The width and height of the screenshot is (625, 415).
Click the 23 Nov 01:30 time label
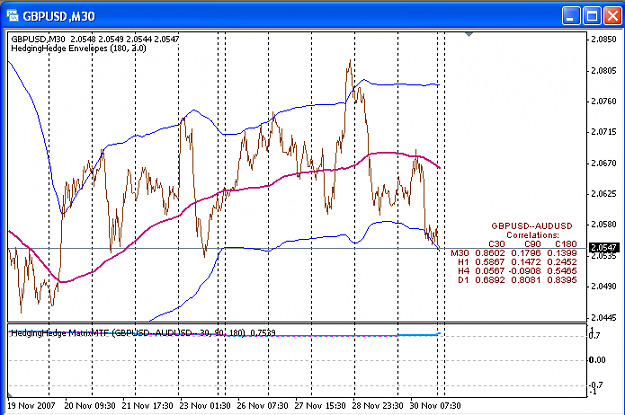point(205,406)
